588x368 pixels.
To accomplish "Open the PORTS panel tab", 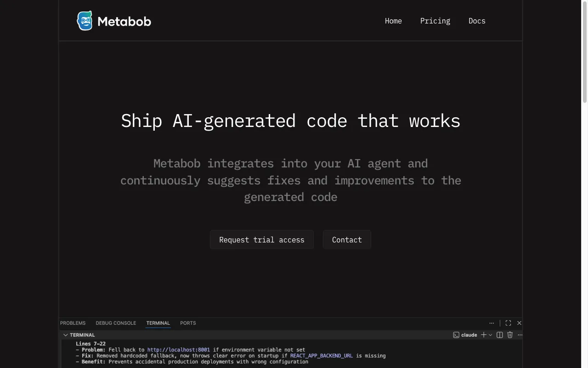I will point(188,323).
